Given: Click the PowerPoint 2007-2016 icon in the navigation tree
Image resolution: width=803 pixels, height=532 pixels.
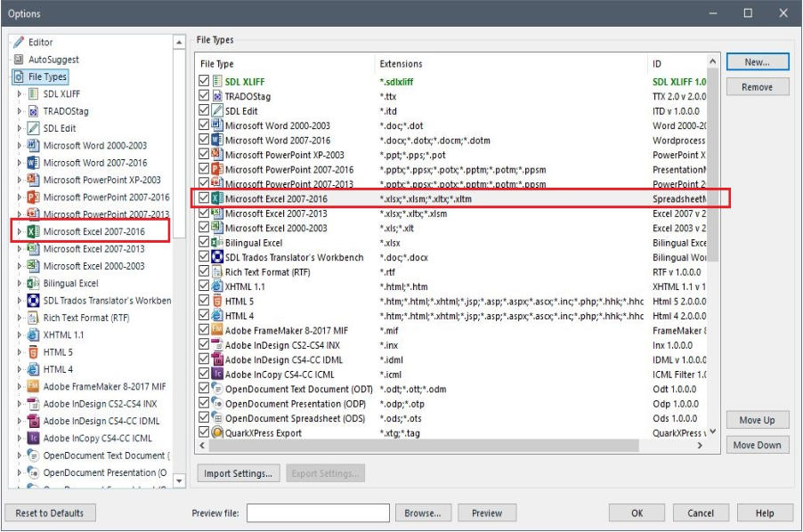Looking at the screenshot, I should (33, 197).
